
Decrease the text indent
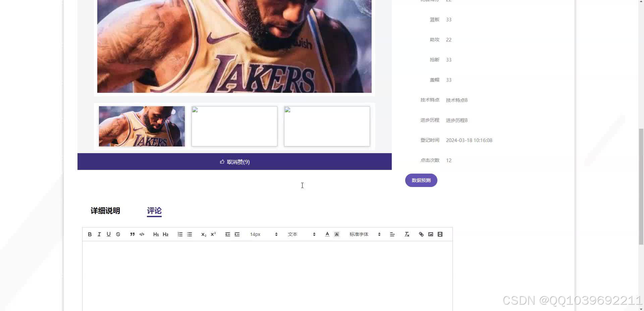[x=228, y=234]
